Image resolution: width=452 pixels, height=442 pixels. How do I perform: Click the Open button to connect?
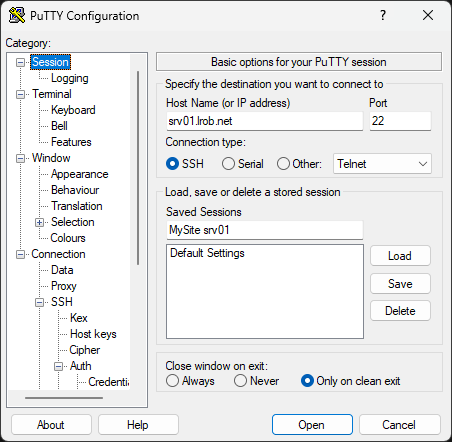[312, 425]
